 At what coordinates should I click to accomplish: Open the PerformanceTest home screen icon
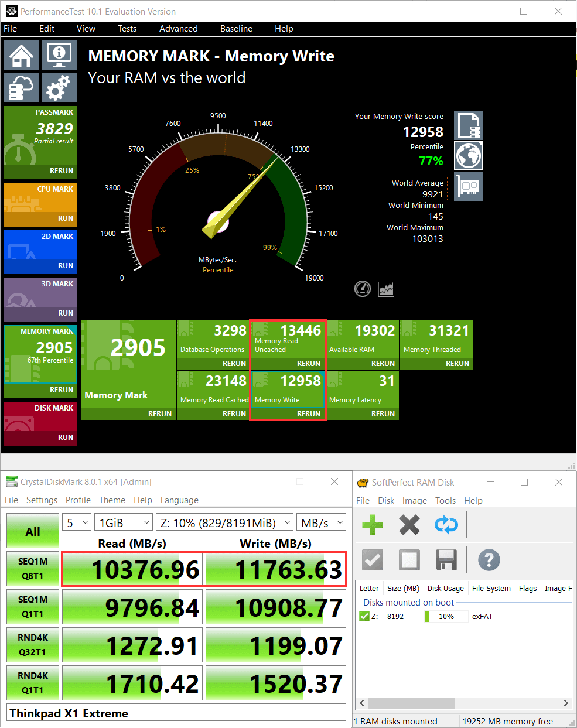coord(22,55)
